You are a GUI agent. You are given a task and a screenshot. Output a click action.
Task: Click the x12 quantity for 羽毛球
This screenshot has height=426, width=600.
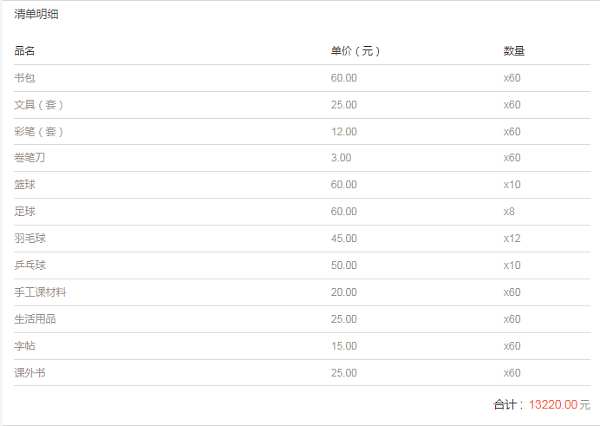pyautogui.click(x=512, y=238)
